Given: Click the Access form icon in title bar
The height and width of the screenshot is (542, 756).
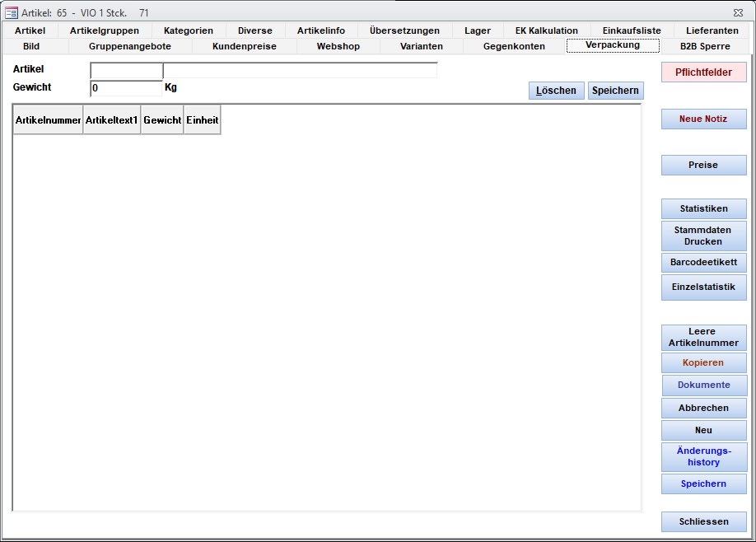Looking at the screenshot, I should pos(12,12).
